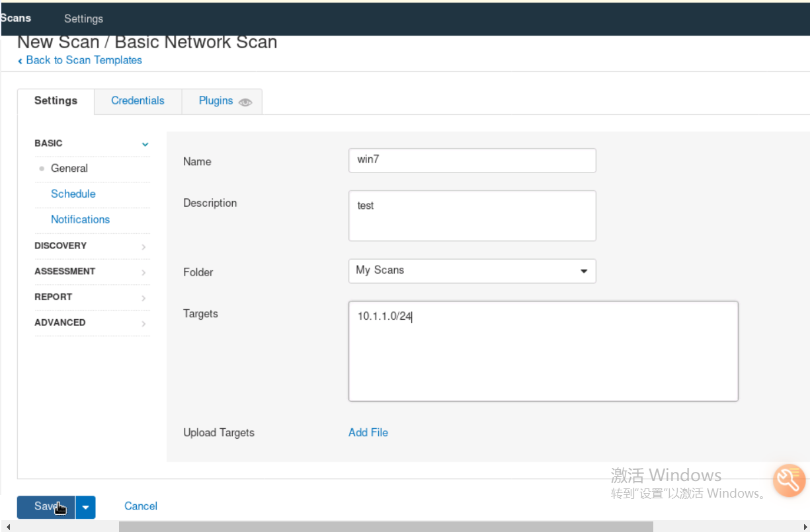Collapse the BASIC section chevron
The image size is (810, 532).
(x=145, y=144)
